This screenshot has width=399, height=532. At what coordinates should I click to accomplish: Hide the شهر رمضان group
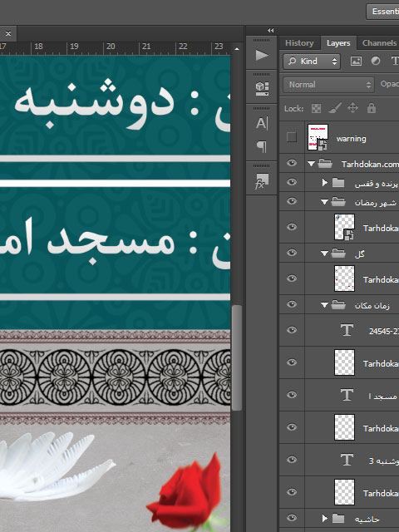292,201
